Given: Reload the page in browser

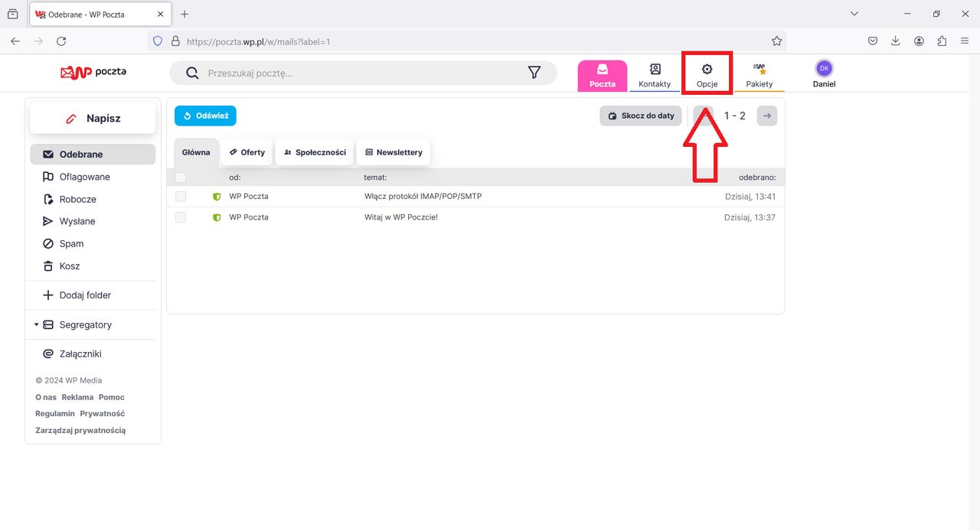Looking at the screenshot, I should [61, 41].
